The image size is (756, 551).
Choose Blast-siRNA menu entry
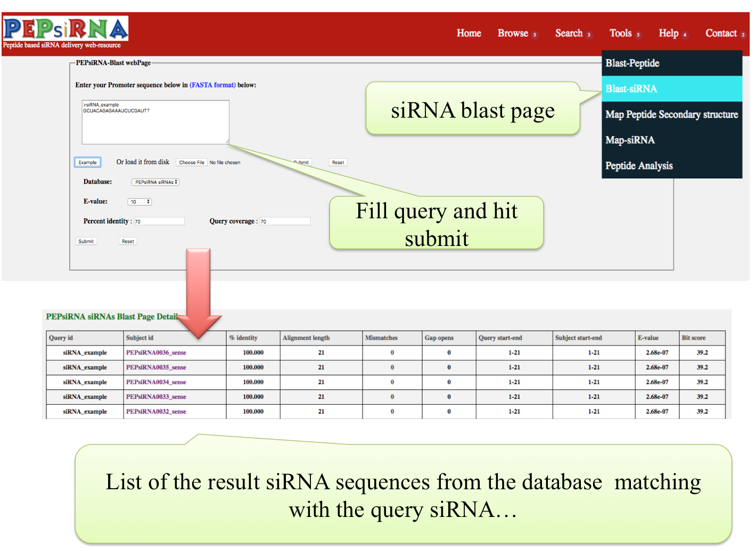click(631, 89)
